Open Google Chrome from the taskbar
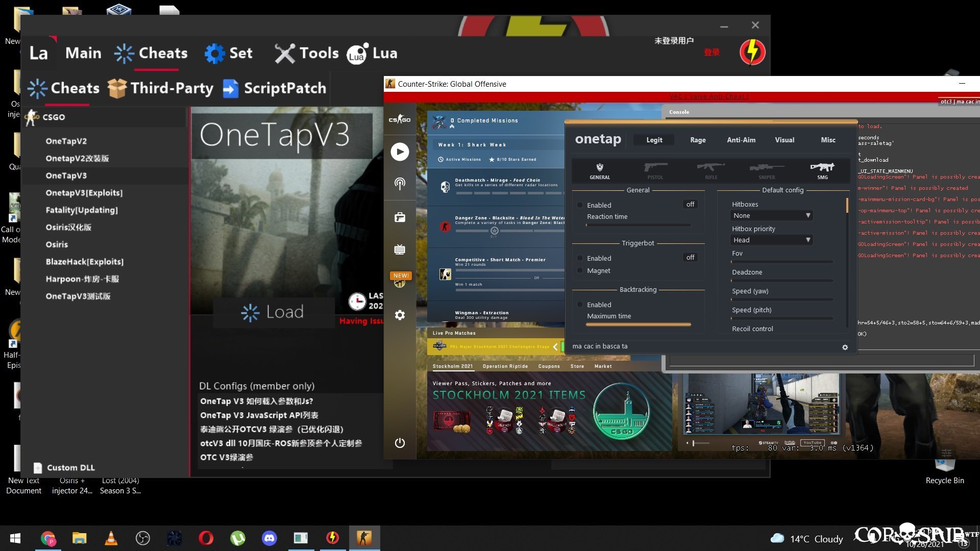 click(x=48, y=538)
